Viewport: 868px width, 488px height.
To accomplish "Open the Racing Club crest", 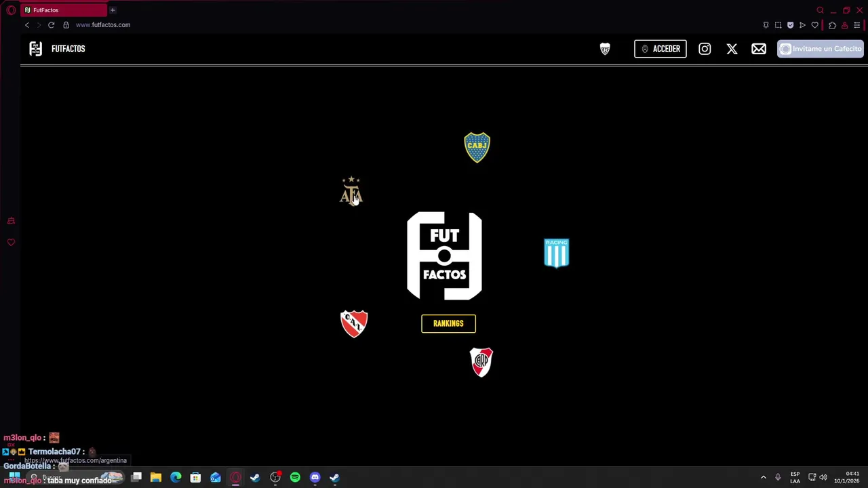I will [556, 253].
